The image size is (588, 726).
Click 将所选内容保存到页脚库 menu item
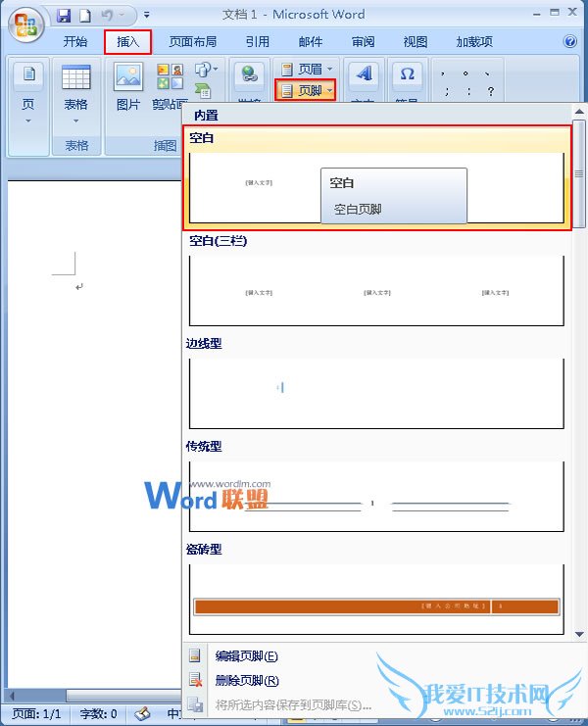(x=294, y=704)
